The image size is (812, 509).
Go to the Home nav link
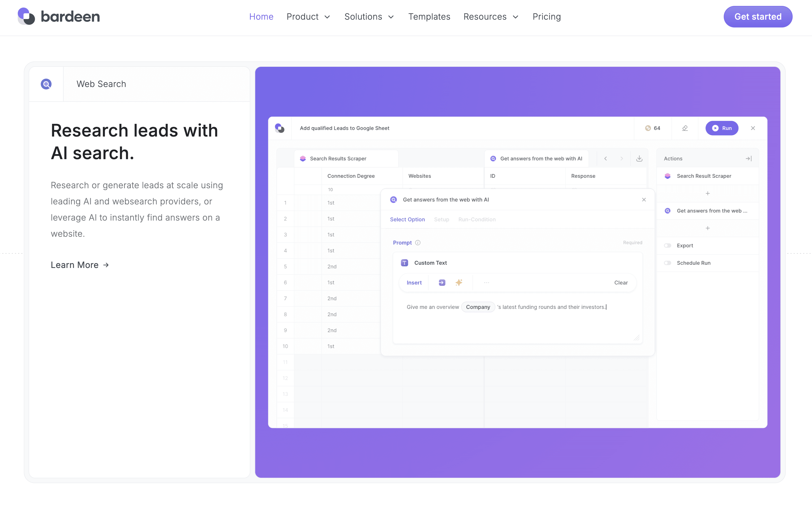[x=261, y=16]
